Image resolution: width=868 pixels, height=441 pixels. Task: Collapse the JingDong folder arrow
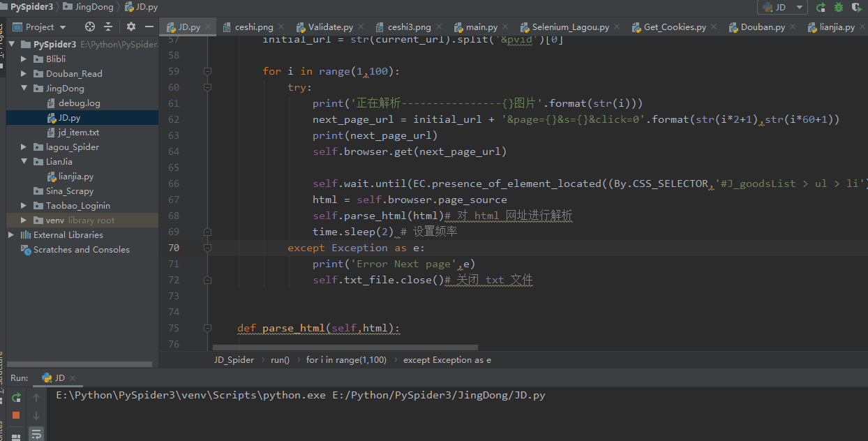24,88
